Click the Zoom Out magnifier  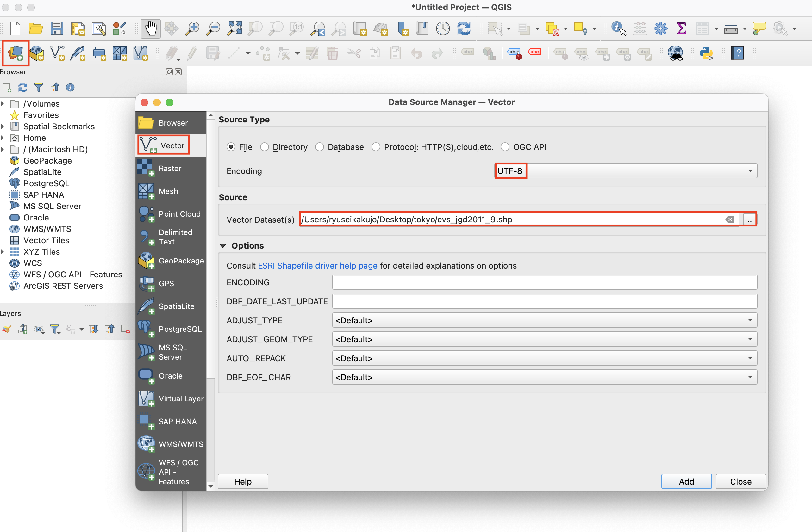tap(214, 28)
